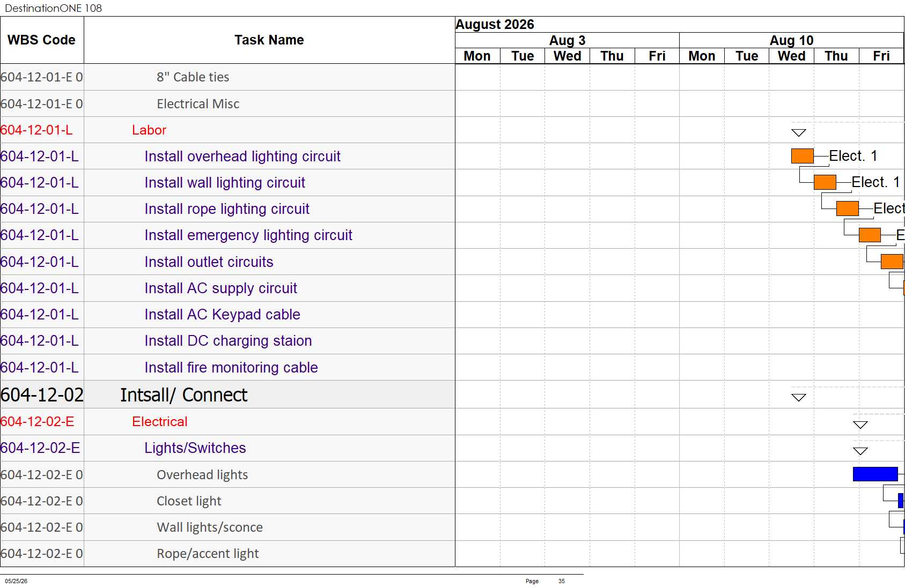Select the Rope/accent light task name
The image size is (905, 588).
click(x=208, y=554)
